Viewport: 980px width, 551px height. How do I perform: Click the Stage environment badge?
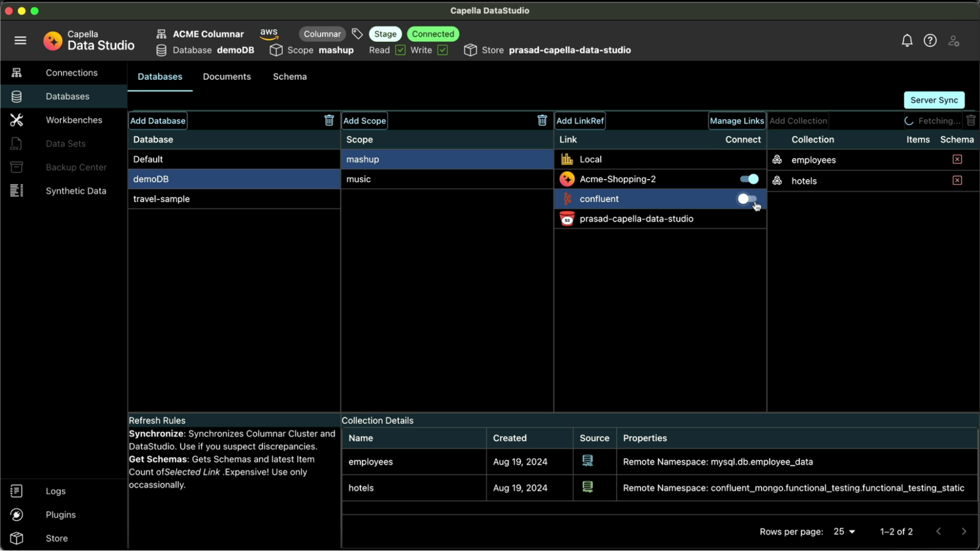point(385,34)
